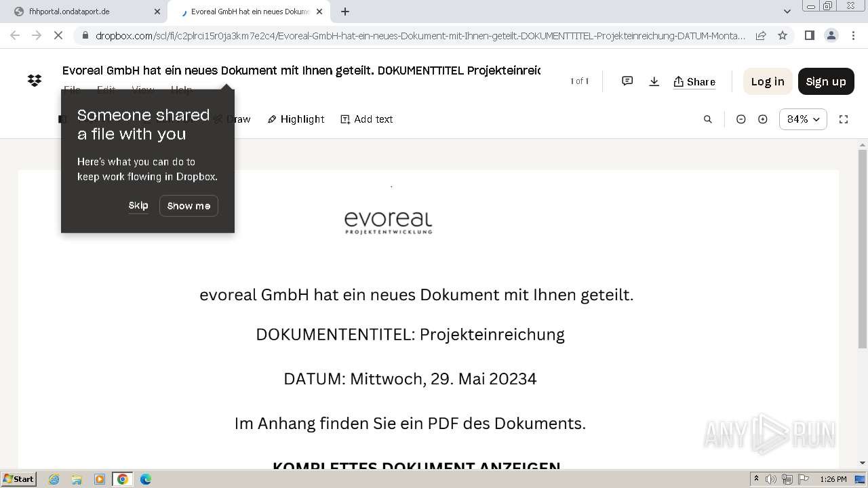Open the volume tray icon
Image resolution: width=868 pixels, height=488 pixels.
771,479
